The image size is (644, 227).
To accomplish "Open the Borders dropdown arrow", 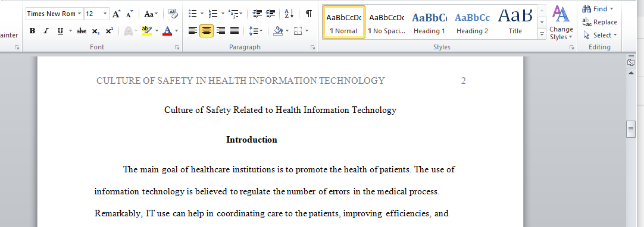I will [x=307, y=31].
